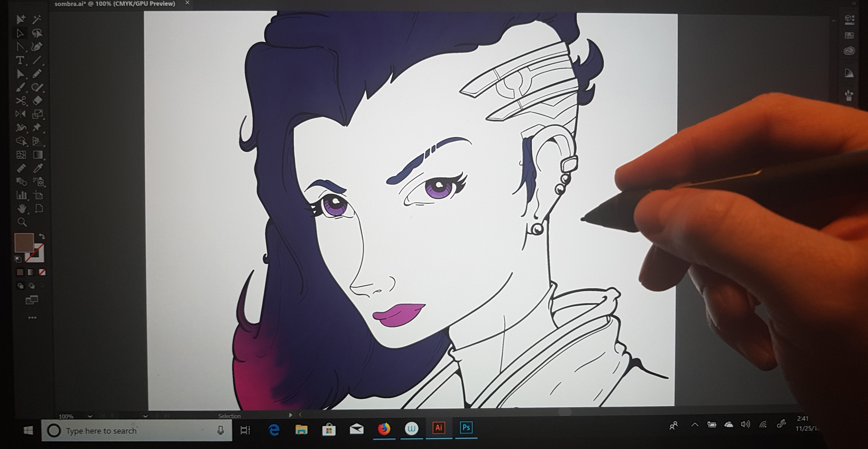Image resolution: width=868 pixels, height=449 pixels.
Task: Select the Direct Selection tool
Action: (x=20, y=33)
